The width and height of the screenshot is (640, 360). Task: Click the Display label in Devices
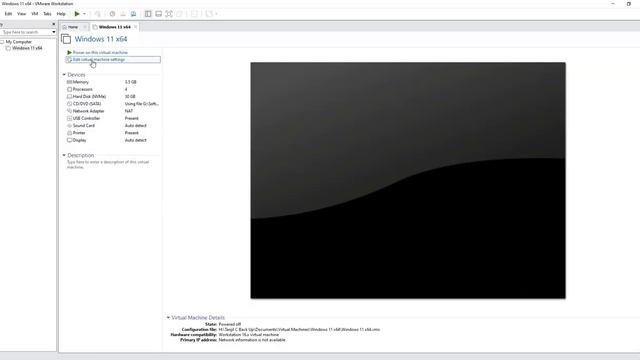pos(79,140)
